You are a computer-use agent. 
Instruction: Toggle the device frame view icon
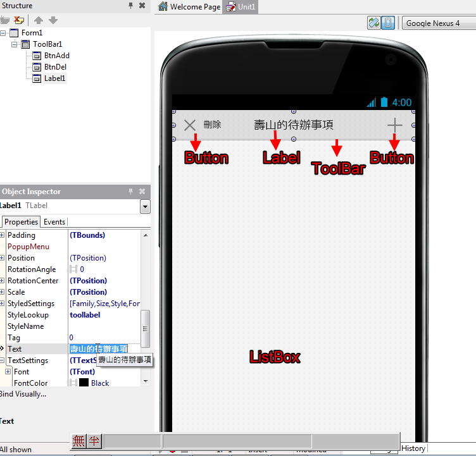pos(388,23)
